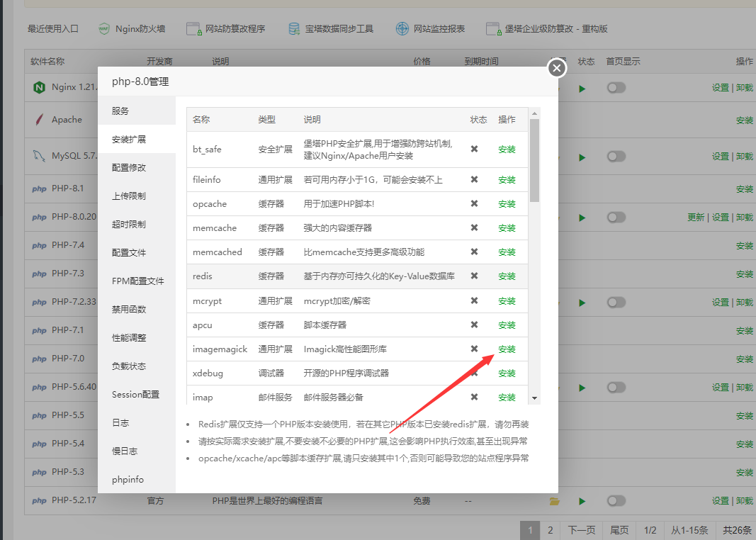Click 更新 in the PHP-8.0.20 row

696,218
